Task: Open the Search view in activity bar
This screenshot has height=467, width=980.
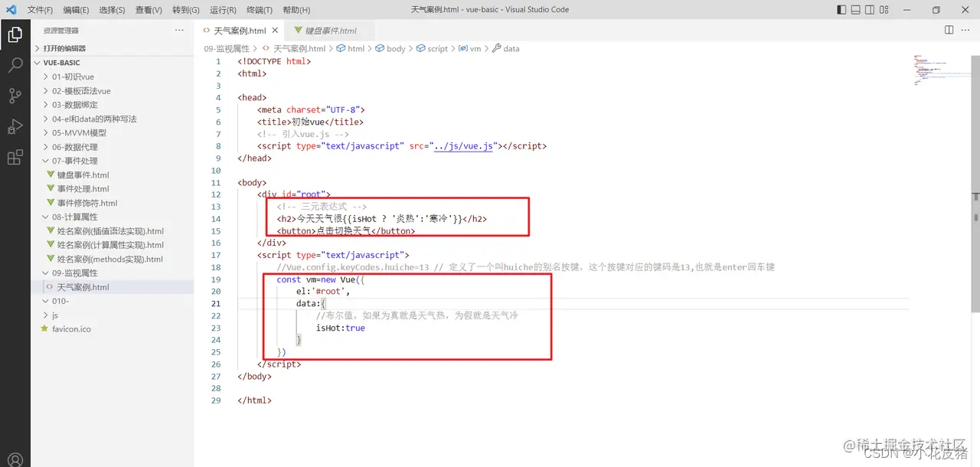Action: [x=15, y=65]
